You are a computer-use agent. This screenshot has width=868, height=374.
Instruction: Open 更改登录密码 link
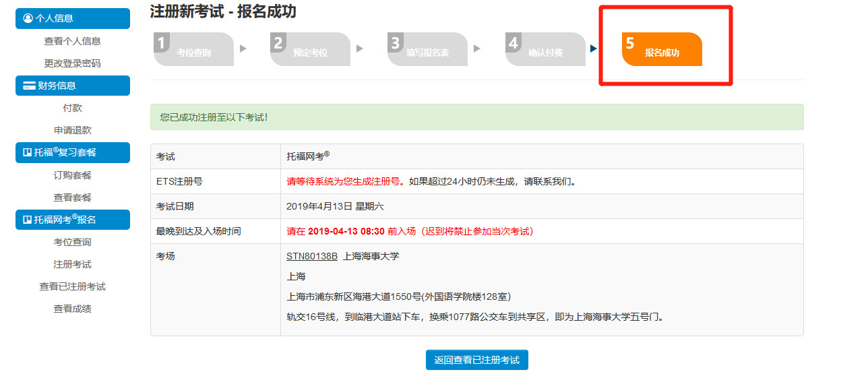point(73,63)
